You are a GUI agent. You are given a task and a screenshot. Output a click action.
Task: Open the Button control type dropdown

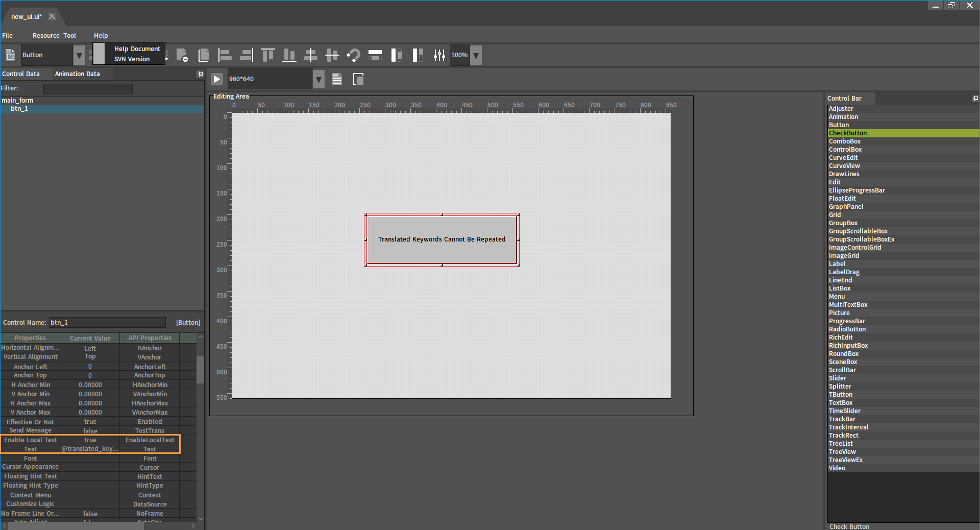click(x=79, y=55)
